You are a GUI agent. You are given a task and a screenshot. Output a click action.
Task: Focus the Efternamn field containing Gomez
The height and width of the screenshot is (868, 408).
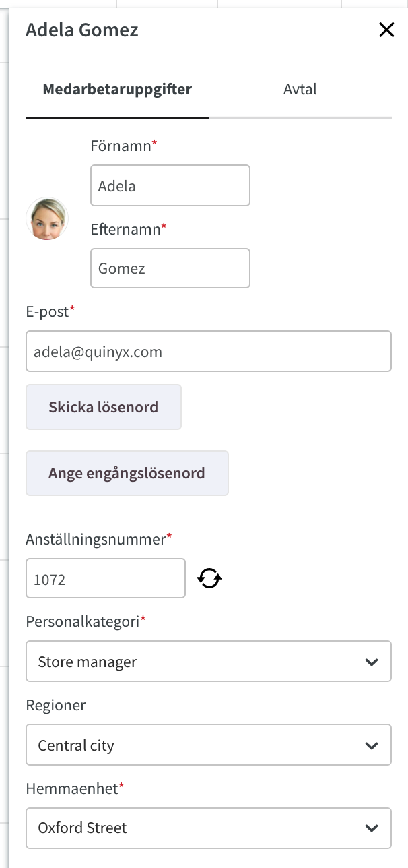[x=170, y=268]
